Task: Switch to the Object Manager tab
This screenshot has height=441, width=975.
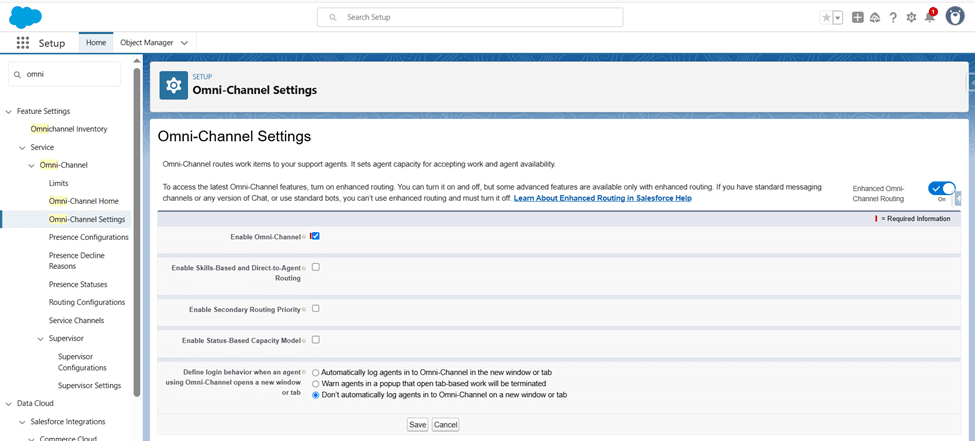Action: tap(146, 43)
